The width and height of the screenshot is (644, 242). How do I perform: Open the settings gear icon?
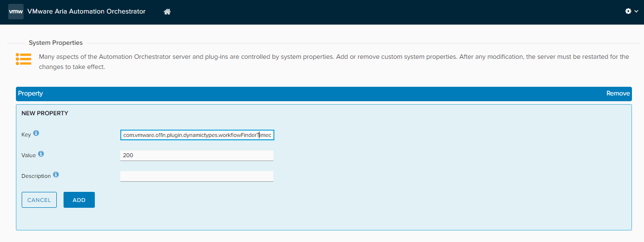tap(628, 11)
